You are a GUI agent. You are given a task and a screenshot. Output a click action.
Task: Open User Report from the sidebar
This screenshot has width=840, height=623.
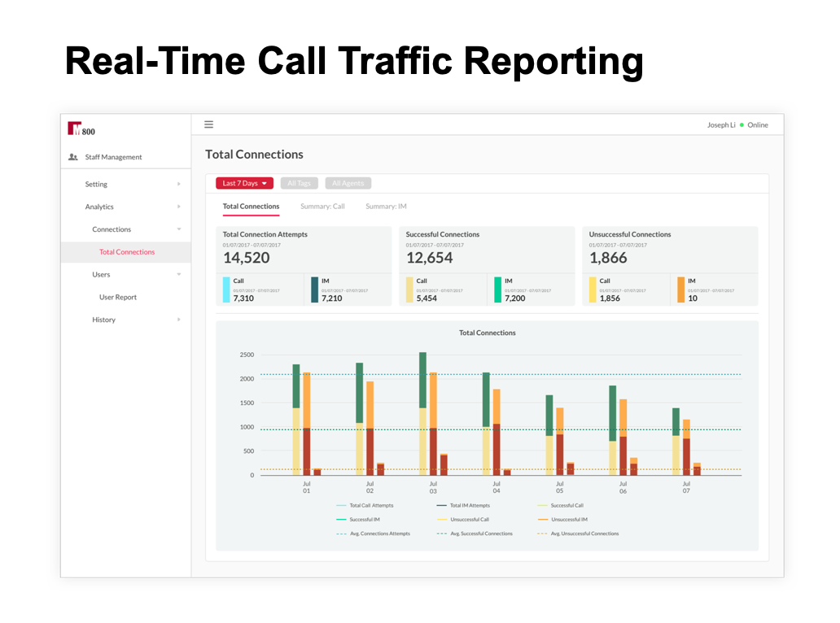point(116,297)
